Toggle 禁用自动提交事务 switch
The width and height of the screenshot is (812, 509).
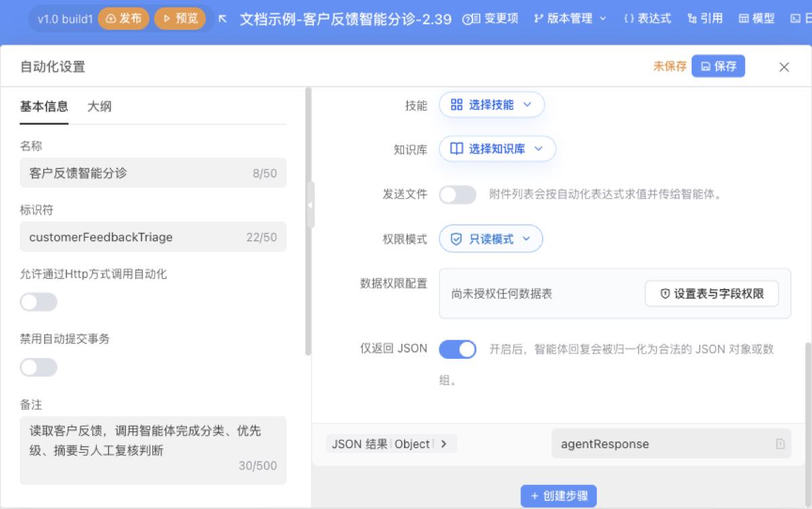point(39,368)
